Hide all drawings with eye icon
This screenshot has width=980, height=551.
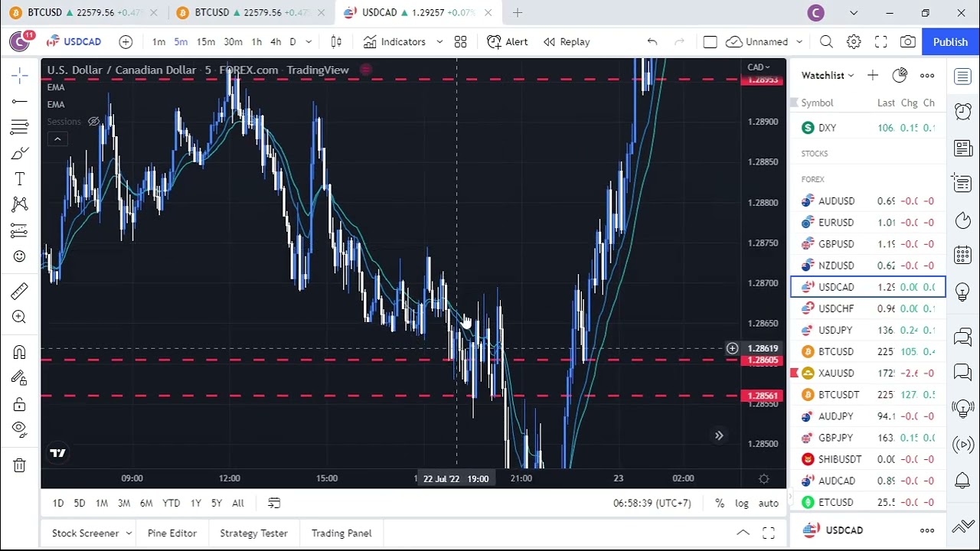click(19, 429)
